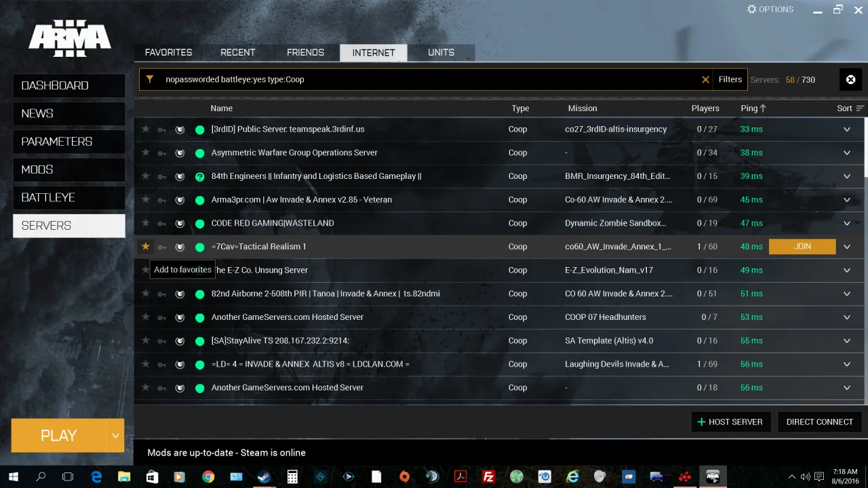Click the green status dot for CODE RED GAMING|WASTELAND
Screen dimensions: 868x488
click(x=199, y=223)
